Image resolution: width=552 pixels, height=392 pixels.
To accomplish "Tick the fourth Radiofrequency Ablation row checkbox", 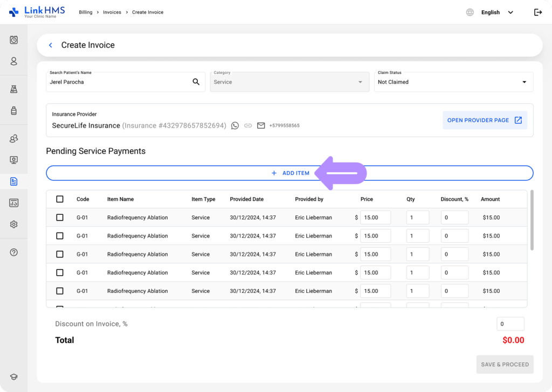I will coord(60,272).
